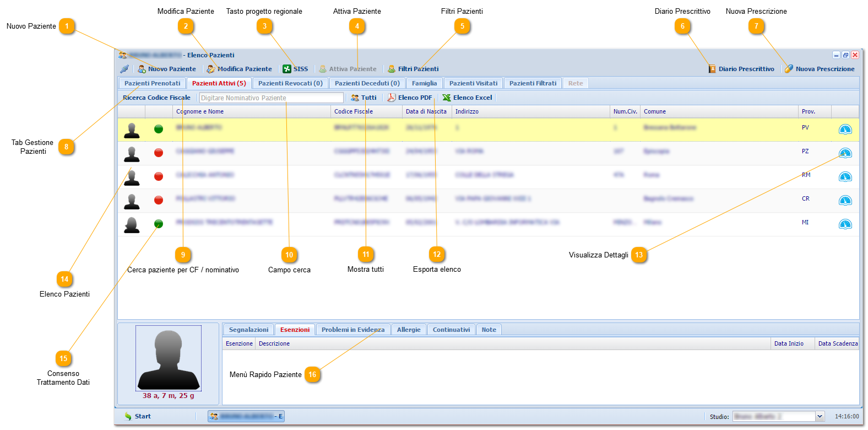868x430 pixels.
Task: Click the Esenzione column header
Action: [239, 343]
